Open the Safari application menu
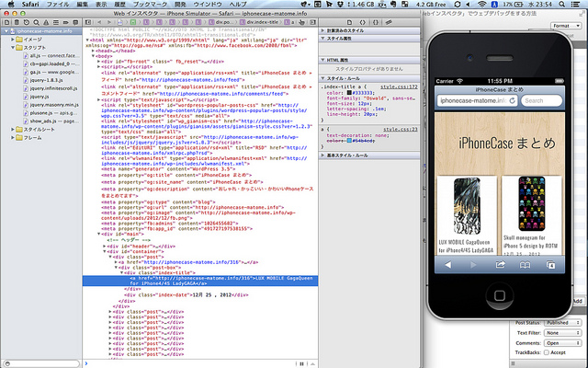Viewport: 588px width, 368px height. 30,5
